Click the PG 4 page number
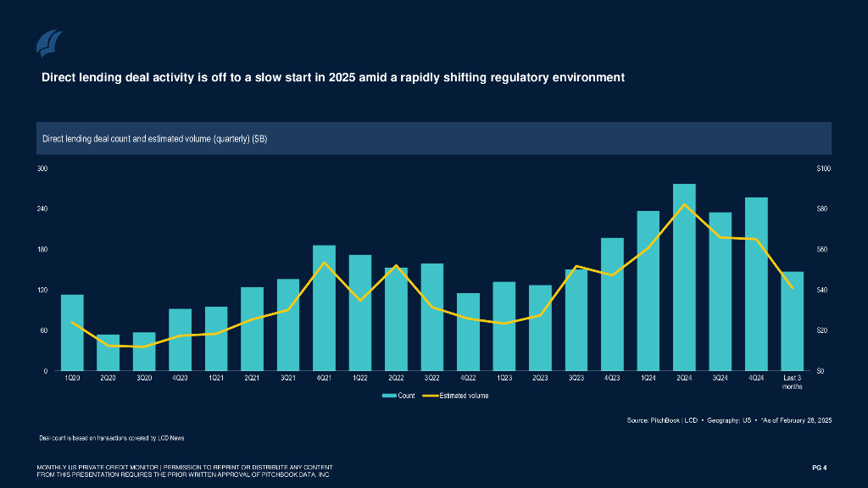868x488 pixels. click(818, 468)
